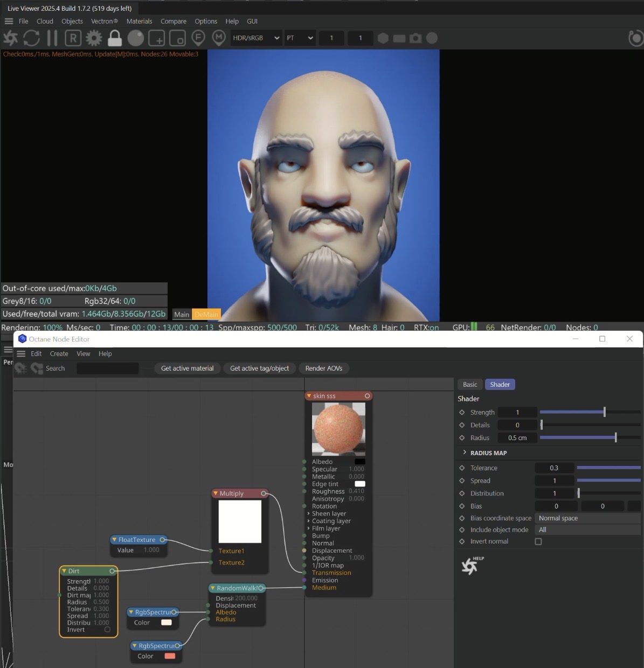This screenshot has height=668, width=644.
Task: Open the Create menu in Node Editor
Action: click(x=59, y=354)
